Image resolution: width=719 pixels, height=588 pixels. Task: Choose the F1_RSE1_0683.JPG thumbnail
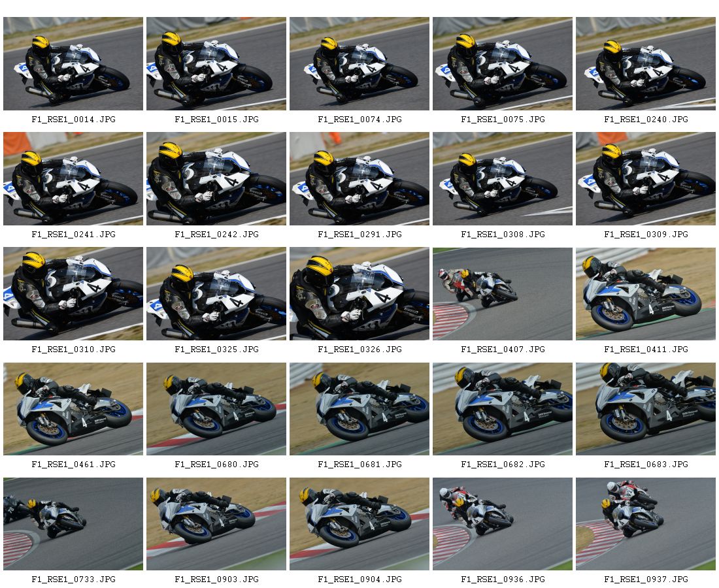[x=645, y=409]
